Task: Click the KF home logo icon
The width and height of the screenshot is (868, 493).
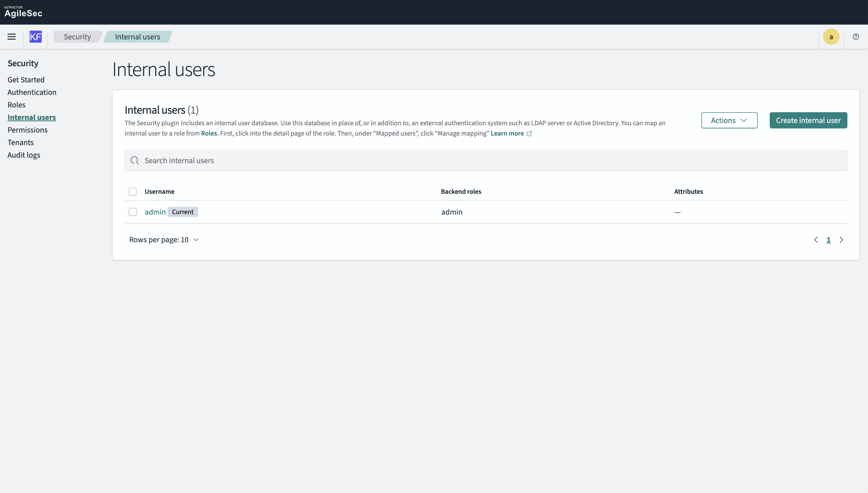Action: [36, 37]
